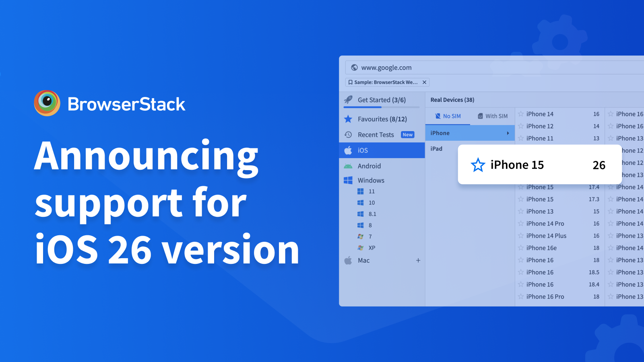Choose Windows 10 version
Viewport: 644px width, 362px height.
(x=372, y=203)
